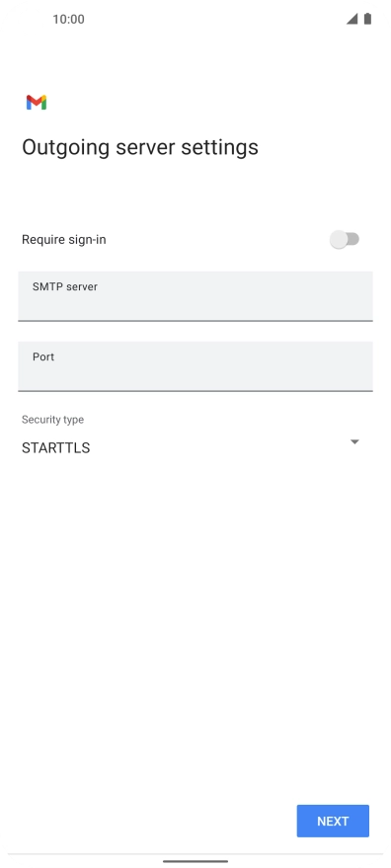
Task: Click the underline of SMTP server field
Action: click(x=195, y=320)
